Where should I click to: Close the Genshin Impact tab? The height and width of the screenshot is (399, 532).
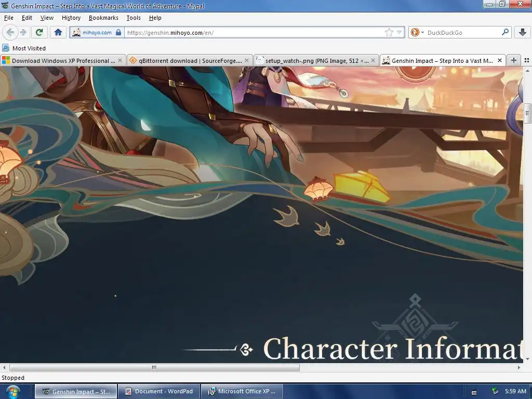tap(500, 60)
